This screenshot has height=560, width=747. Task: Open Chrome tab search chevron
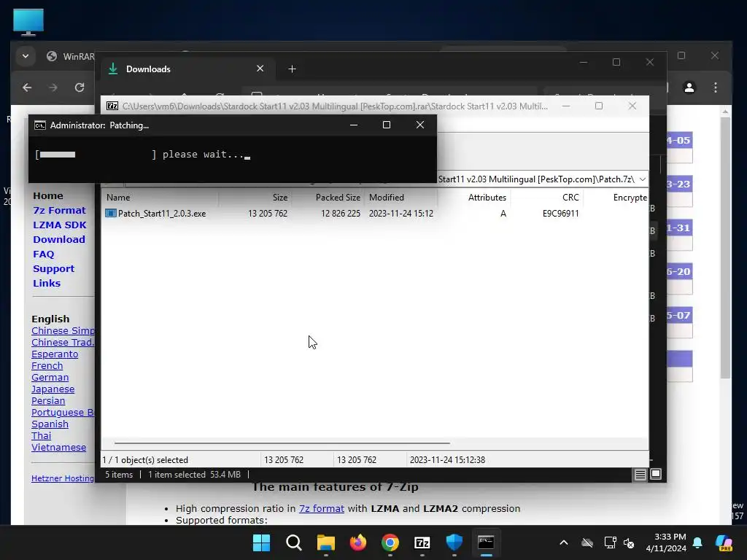point(26,56)
